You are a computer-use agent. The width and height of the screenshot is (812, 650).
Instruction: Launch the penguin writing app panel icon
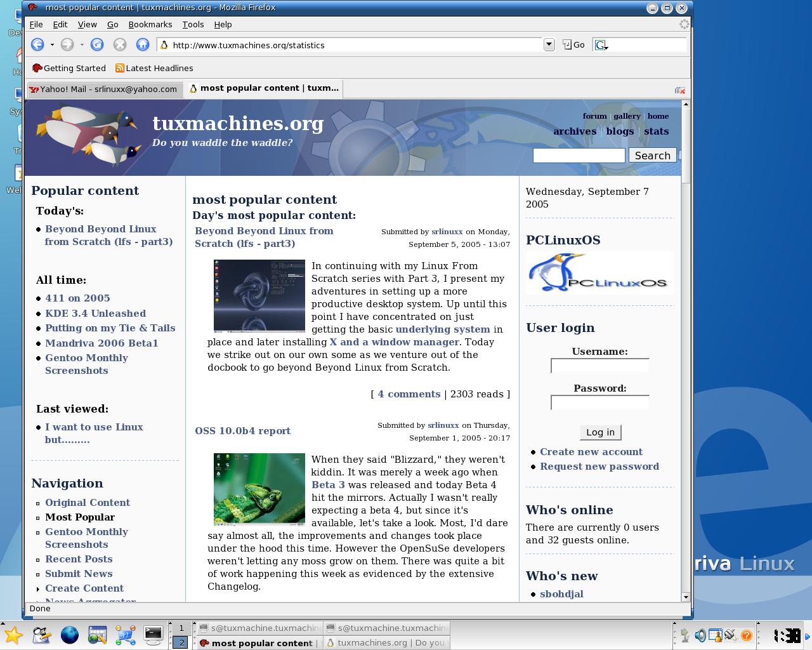(x=41, y=635)
